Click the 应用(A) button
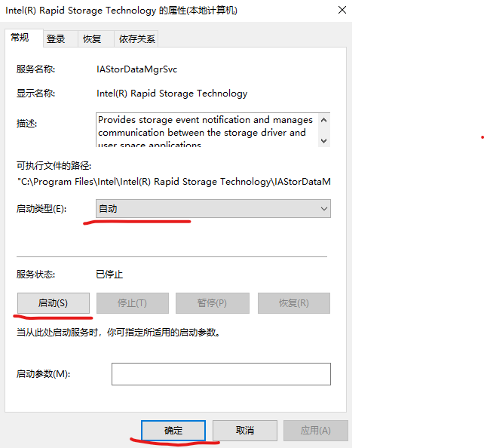Screen dimensions: 484x448 point(316,431)
